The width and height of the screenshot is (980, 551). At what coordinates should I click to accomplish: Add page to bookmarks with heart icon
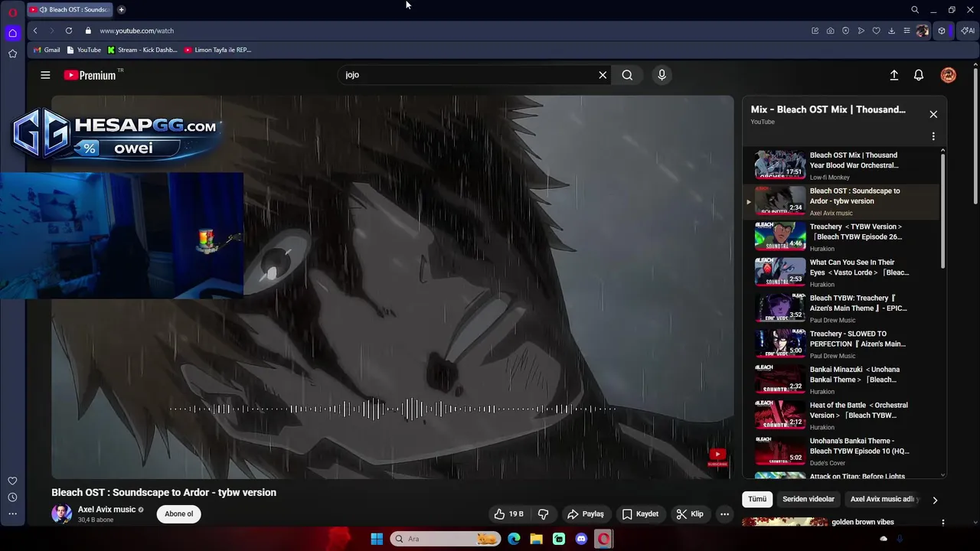pyautogui.click(x=876, y=31)
